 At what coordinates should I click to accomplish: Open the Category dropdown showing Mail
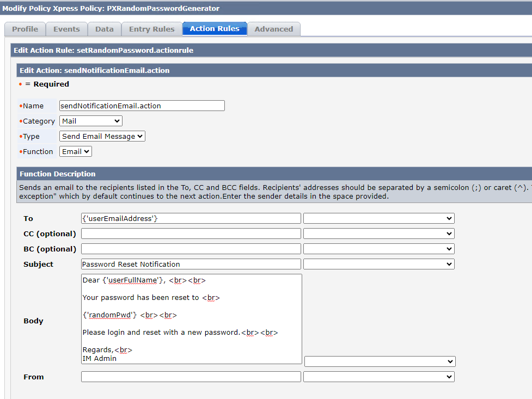point(90,121)
